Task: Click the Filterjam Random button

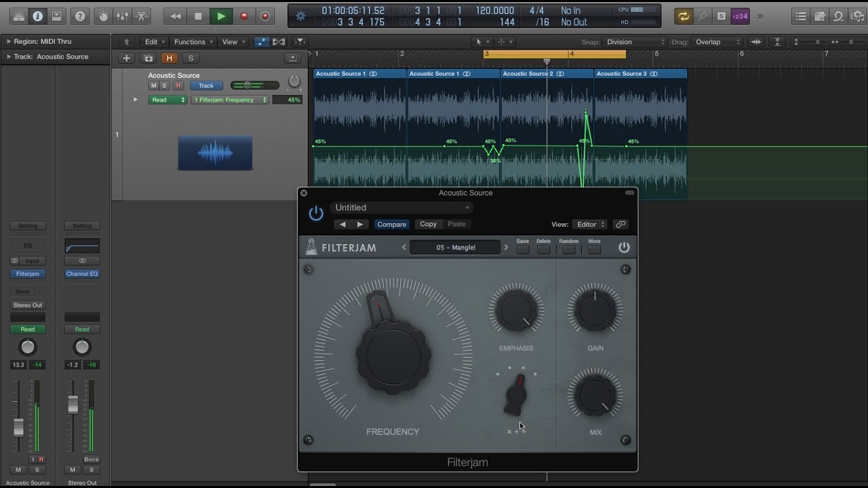Action: click(569, 249)
